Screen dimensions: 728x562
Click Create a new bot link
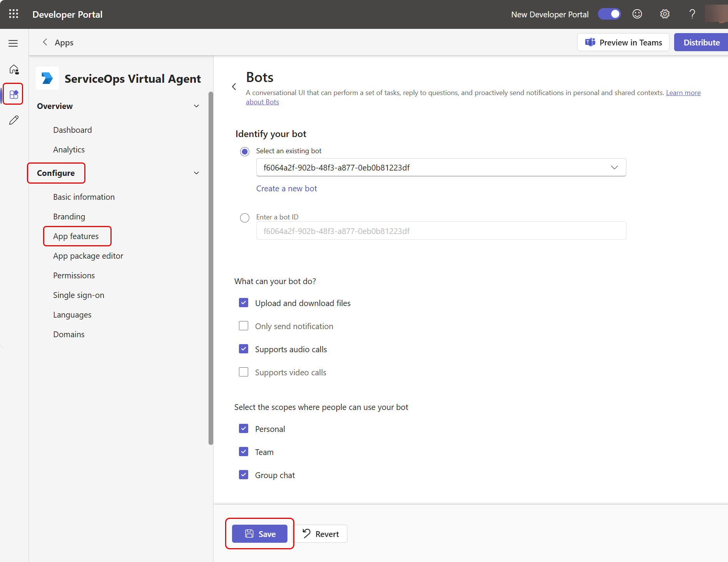(x=286, y=189)
